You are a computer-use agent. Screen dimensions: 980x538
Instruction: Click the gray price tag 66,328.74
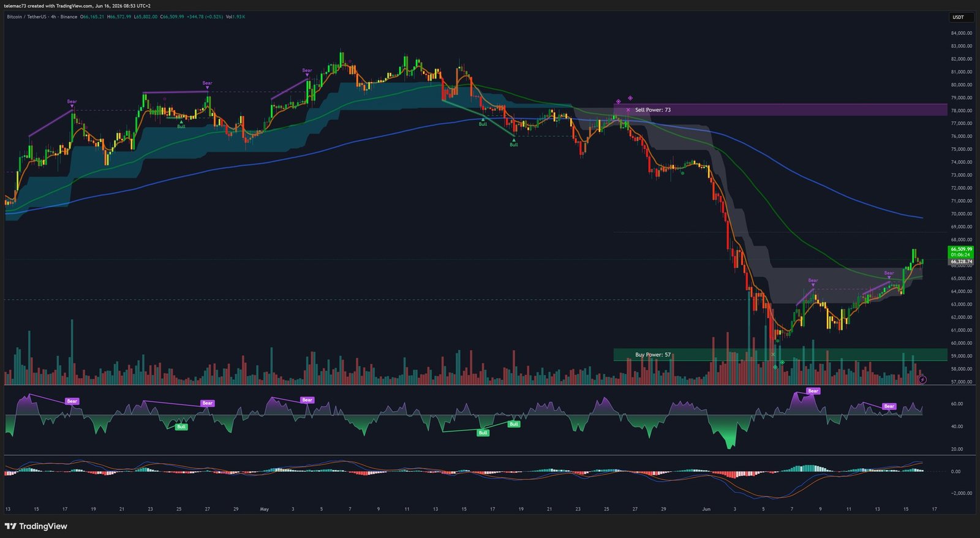click(x=961, y=262)
